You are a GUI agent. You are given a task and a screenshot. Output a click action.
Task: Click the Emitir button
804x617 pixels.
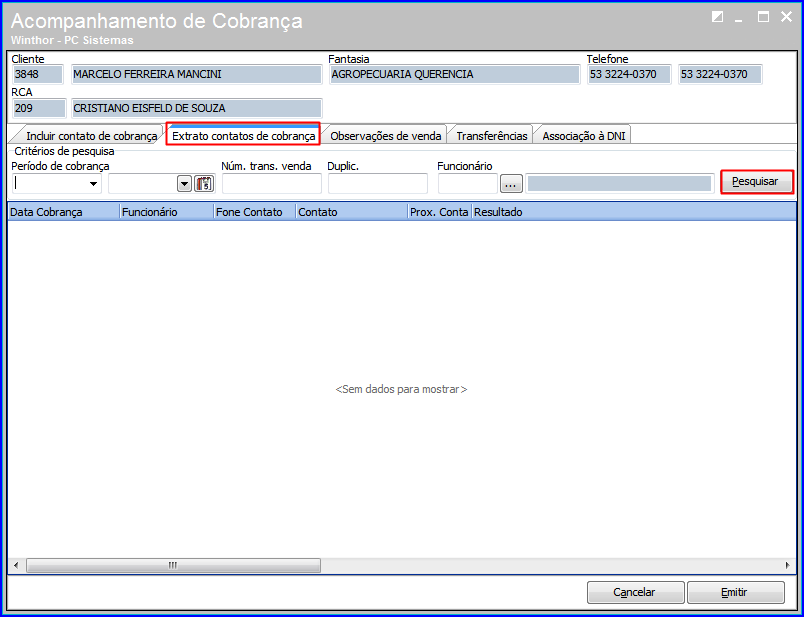(x=735, y=592)
